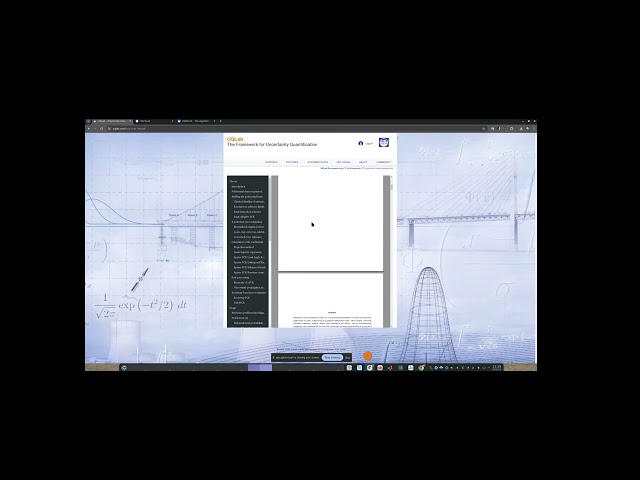Open the start menu icon on taskbar
The height and width of the screenshot is (480, 640).
pyautogui.click(x=124, y=368)
